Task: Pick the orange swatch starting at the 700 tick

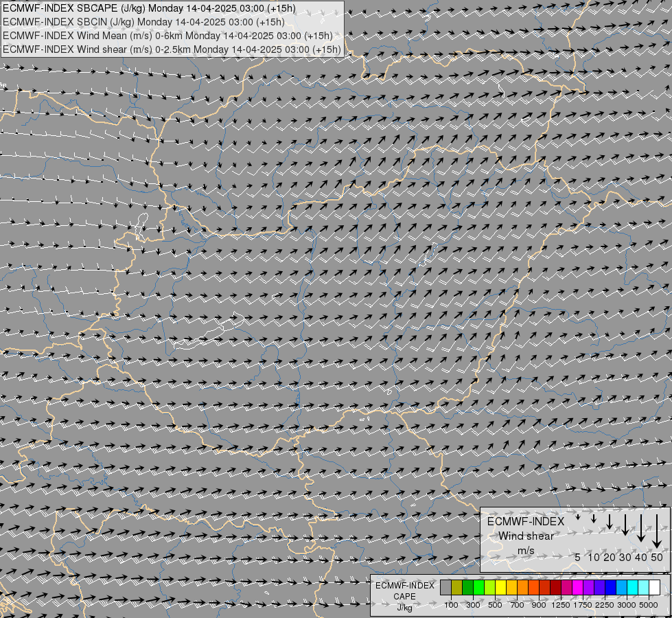Action: click(522, 588)
